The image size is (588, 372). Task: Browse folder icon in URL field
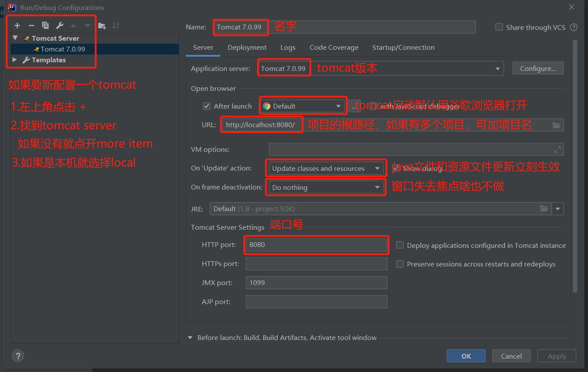(556, 125)
